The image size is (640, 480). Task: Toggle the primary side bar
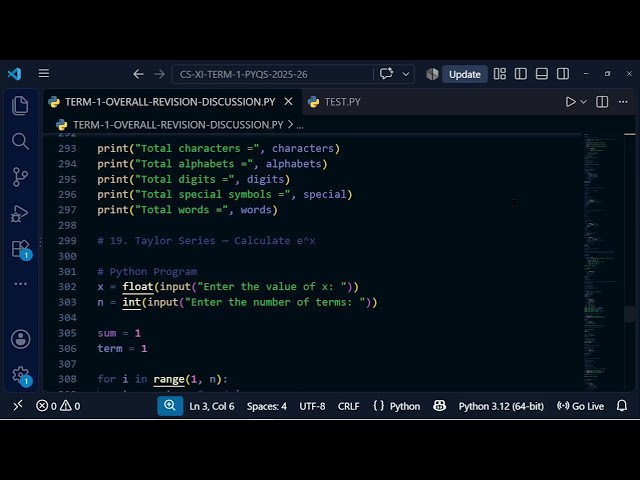coord(521,74)
